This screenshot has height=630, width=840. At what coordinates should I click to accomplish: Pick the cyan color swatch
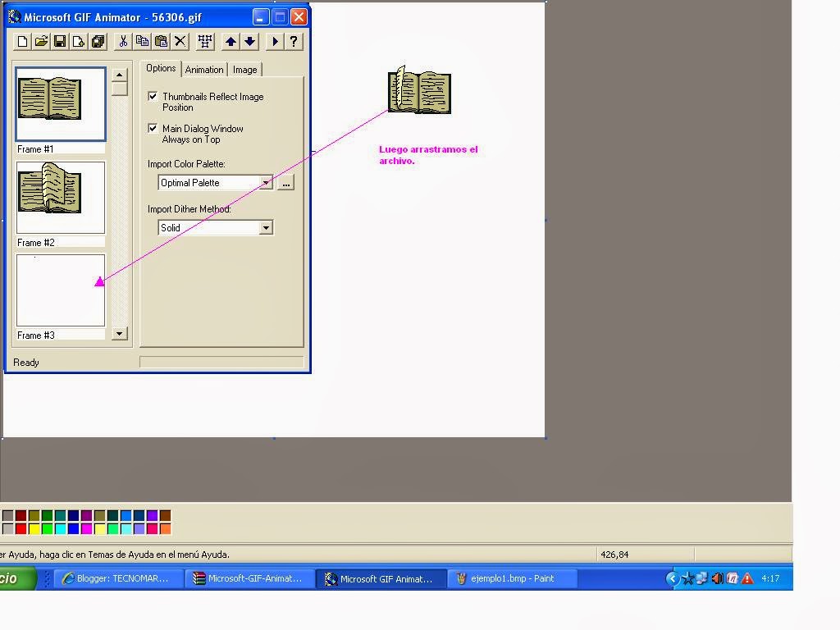click(61, 529)
